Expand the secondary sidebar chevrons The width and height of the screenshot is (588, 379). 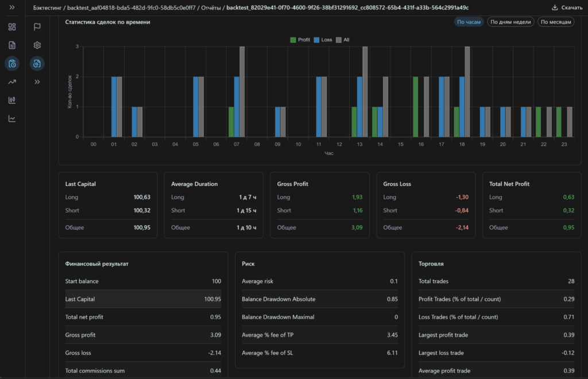click(x=37, y=82)
